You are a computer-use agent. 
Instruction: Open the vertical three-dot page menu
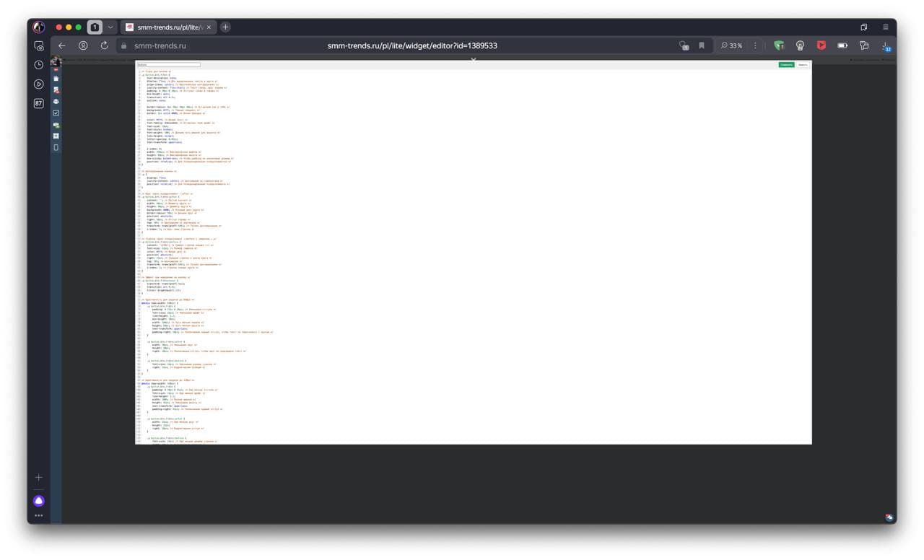756,45
